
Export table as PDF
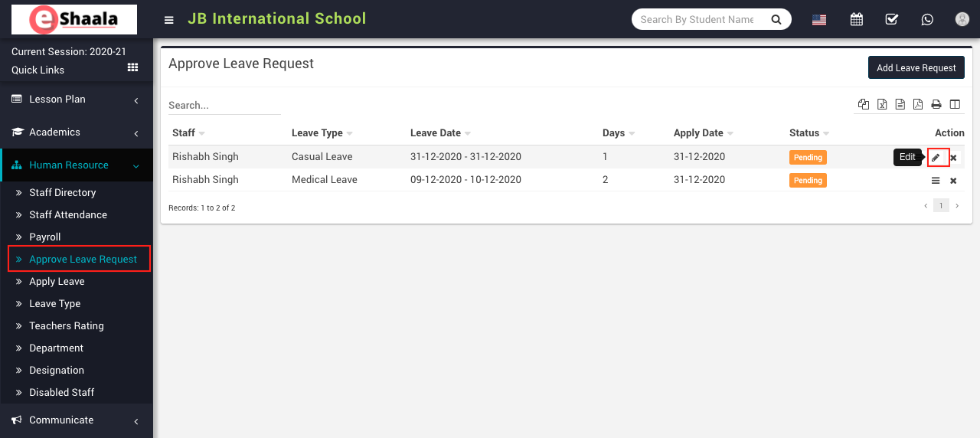[x=917, y=105]
